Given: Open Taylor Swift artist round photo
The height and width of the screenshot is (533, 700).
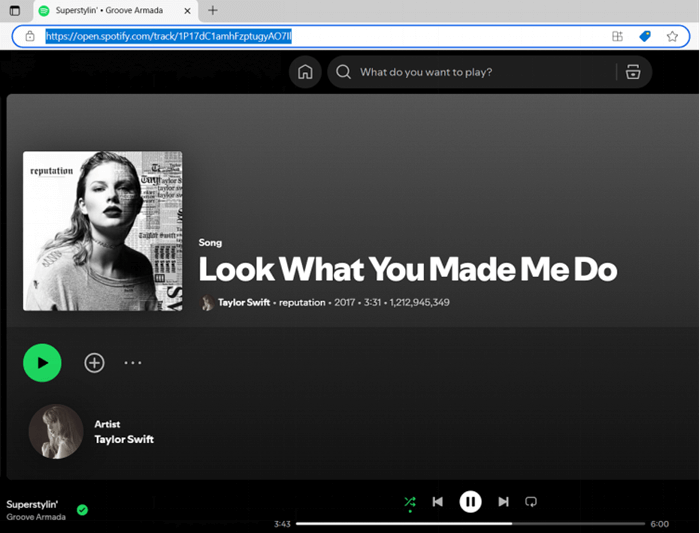Looking at the screenshot, I should point(56,432).
